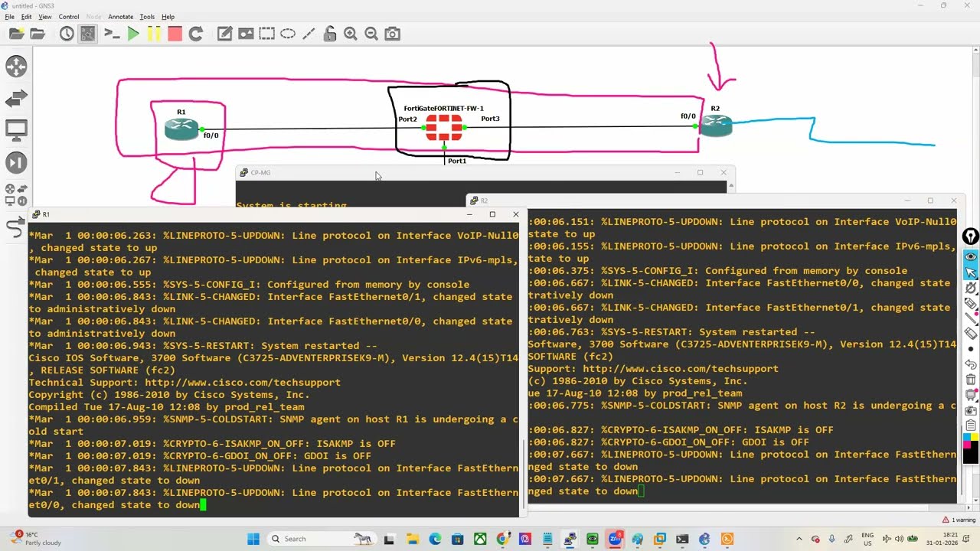Click Port1 label below FortiGate
980x551 pixels.
pos(457,161)
